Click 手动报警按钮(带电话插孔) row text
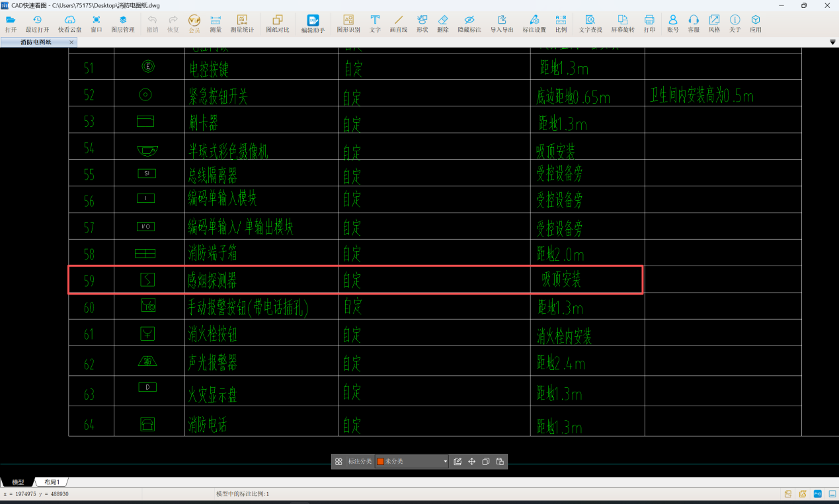 [x=248, y=307]
